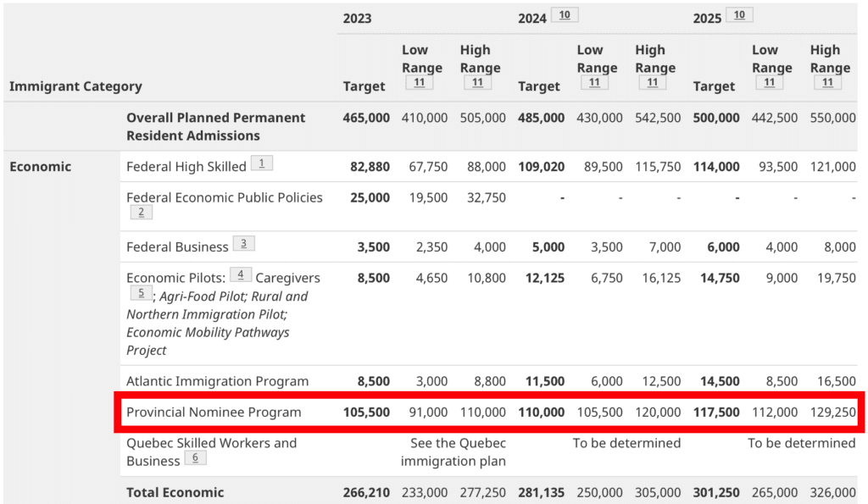Click footnote 10 next to 2024 heading
Screen dimensions: 868x504
564,15
